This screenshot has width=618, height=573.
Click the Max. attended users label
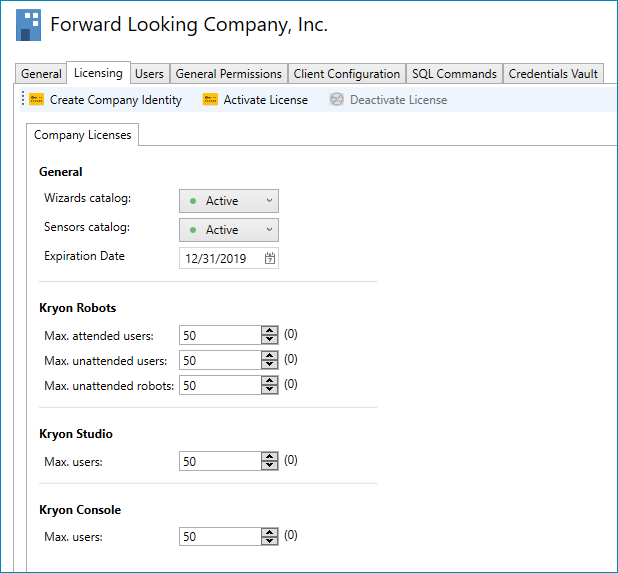(x=99, y=336)
